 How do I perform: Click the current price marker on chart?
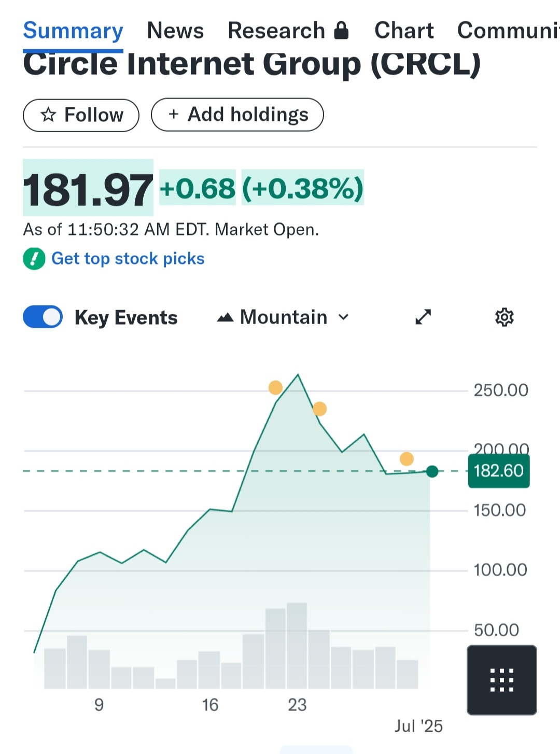pos(432,471)
